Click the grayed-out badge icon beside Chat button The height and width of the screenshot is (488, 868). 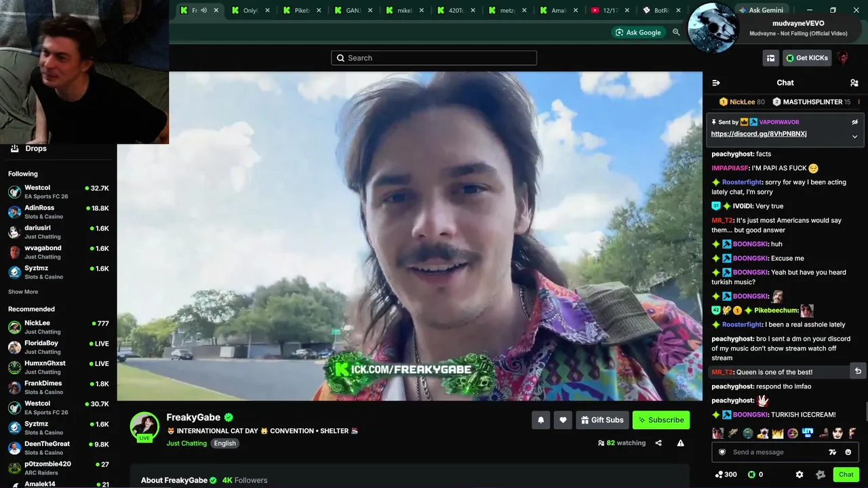coord(821,474)
